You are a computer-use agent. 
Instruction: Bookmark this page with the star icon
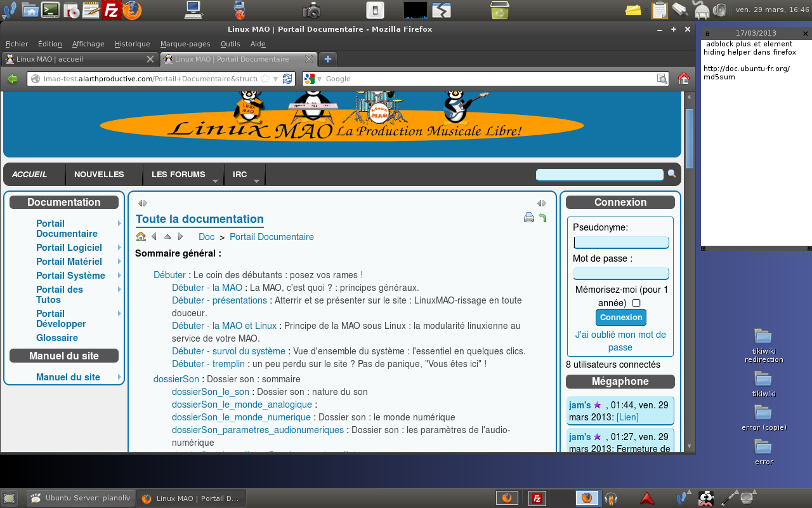(x=265, y=79)
